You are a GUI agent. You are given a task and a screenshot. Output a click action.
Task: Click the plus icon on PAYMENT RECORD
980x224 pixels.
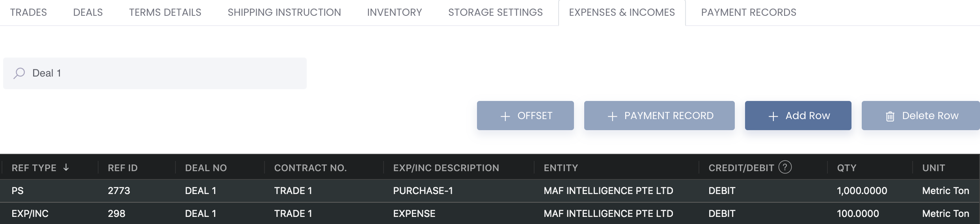[x=612, y=116]
